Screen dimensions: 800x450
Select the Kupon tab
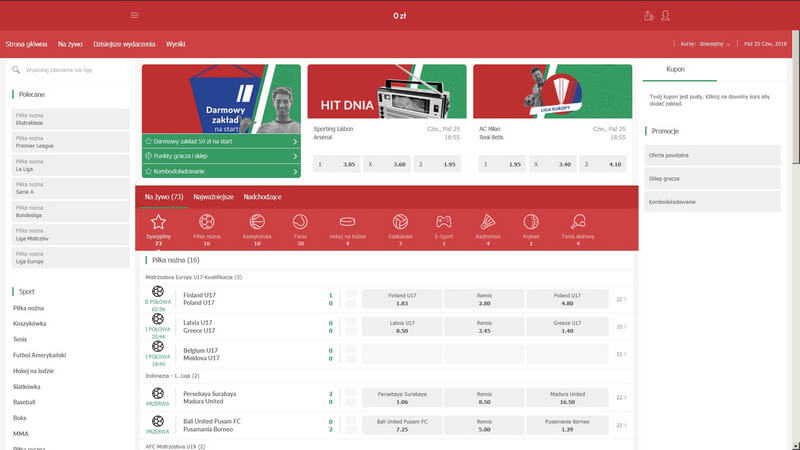676,69
